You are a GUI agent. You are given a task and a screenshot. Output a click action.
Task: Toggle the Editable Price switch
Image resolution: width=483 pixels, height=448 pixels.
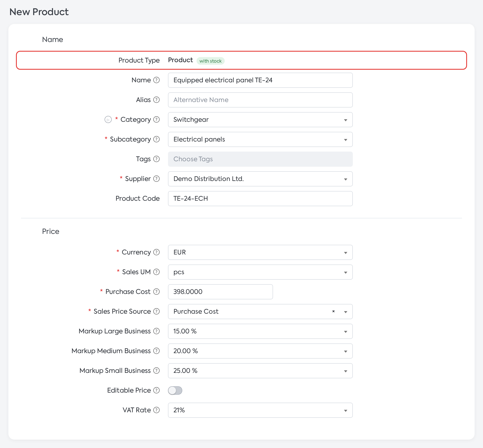[175, 390]
